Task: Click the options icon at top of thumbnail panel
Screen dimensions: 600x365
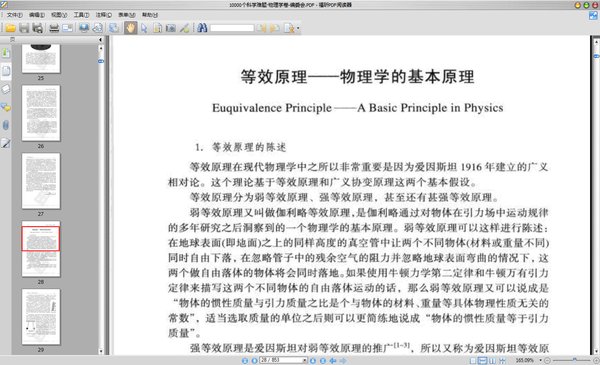Action: [12, 39]
